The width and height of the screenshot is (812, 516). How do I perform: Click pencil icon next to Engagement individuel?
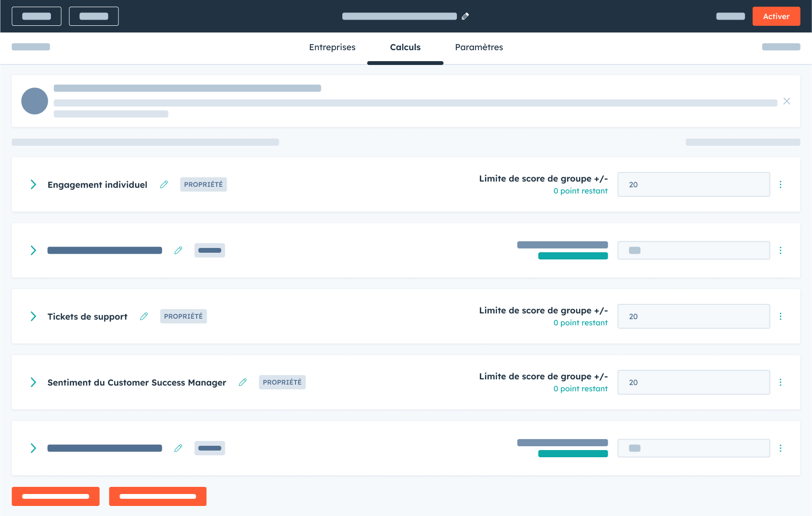(164, 184)
